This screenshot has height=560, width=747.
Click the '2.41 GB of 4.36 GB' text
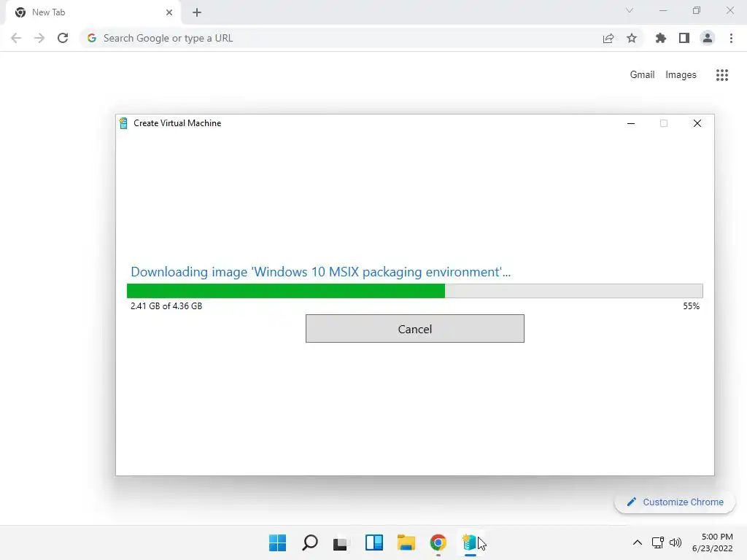(x=166, y=306)
